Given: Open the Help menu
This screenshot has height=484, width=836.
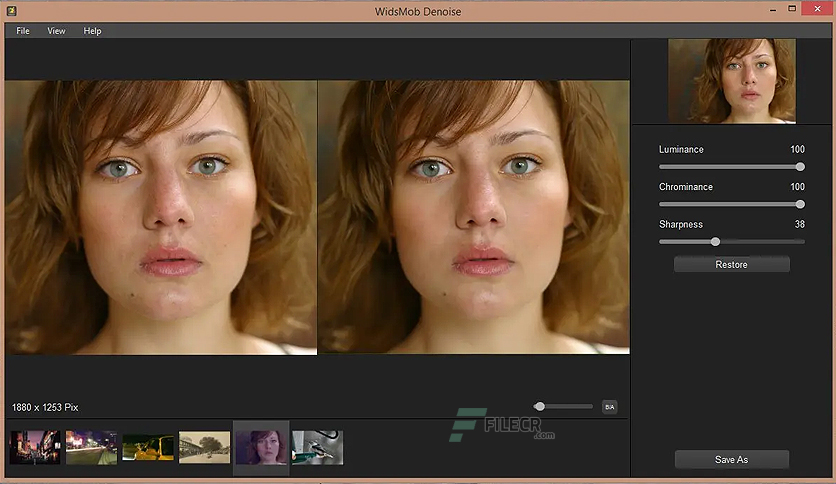Looking at the screenshot, I should point(92,31).
